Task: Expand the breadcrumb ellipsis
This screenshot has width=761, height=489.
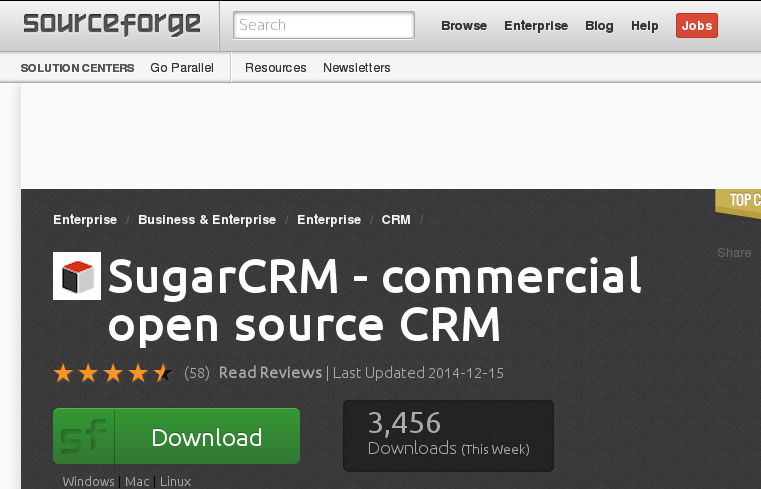Action: click(435, 221)
